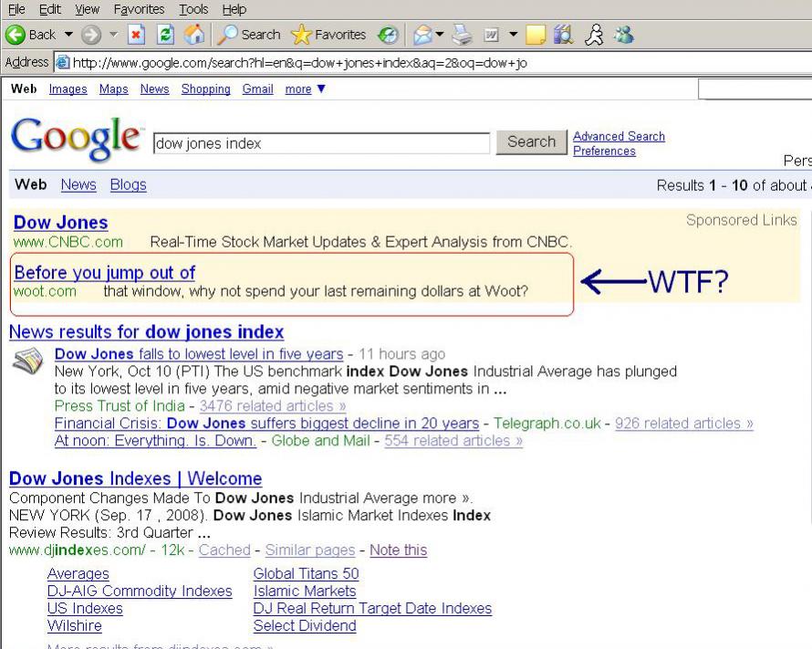Click the Stop loading icon

tap(135, 35)
